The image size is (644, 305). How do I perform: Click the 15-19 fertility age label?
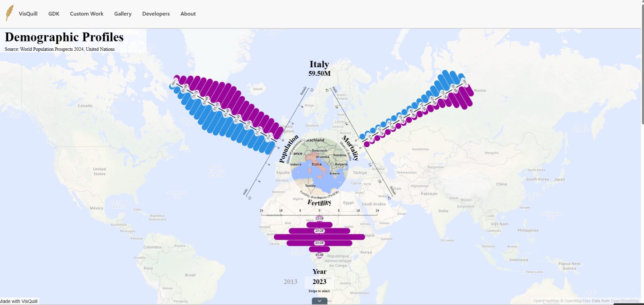(x=319, y=218)
